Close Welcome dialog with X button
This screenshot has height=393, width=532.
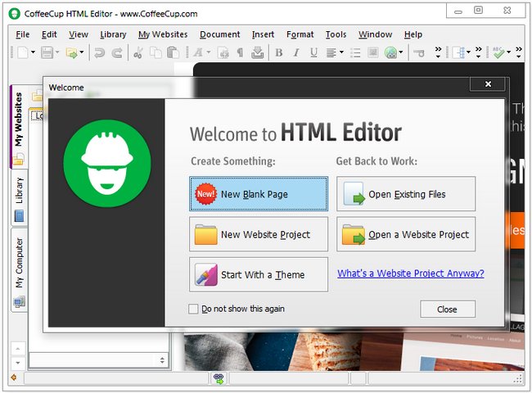tap(488, 84)
